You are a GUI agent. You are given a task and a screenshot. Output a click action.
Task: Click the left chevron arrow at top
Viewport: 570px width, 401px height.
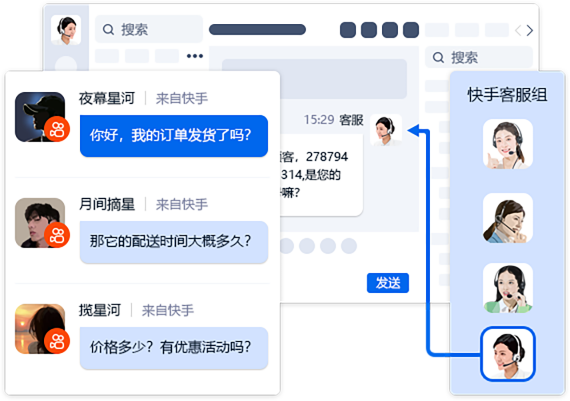pyautogui.click(x=518, y=30)
